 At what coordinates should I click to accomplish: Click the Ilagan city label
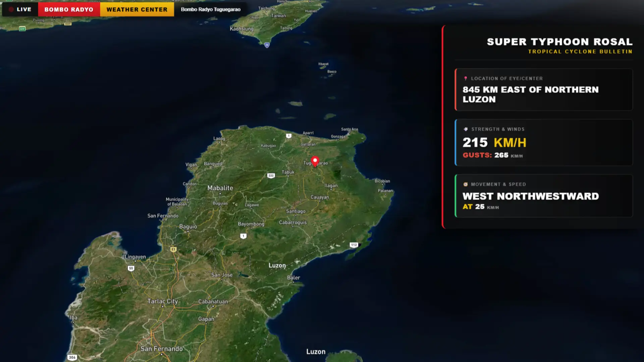tap(331, 185)
